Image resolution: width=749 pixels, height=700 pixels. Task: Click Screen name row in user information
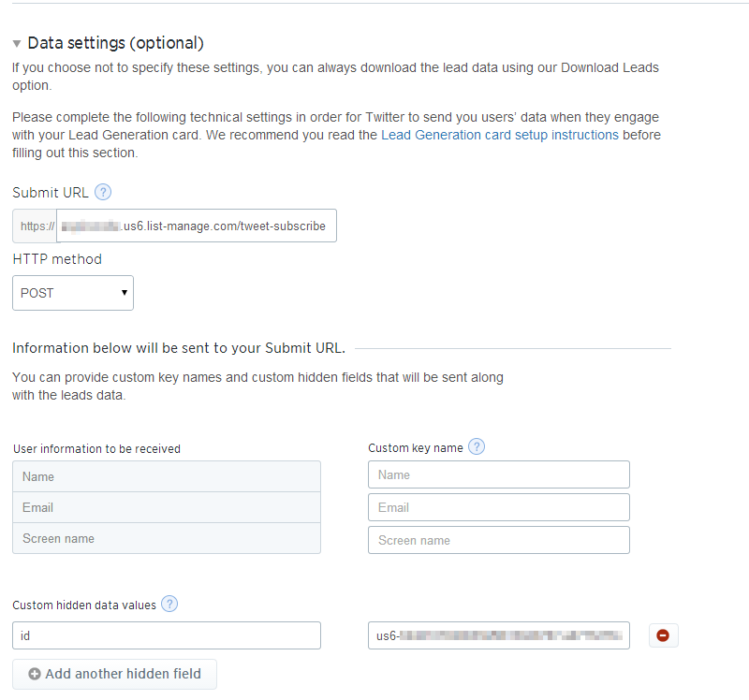167,538
